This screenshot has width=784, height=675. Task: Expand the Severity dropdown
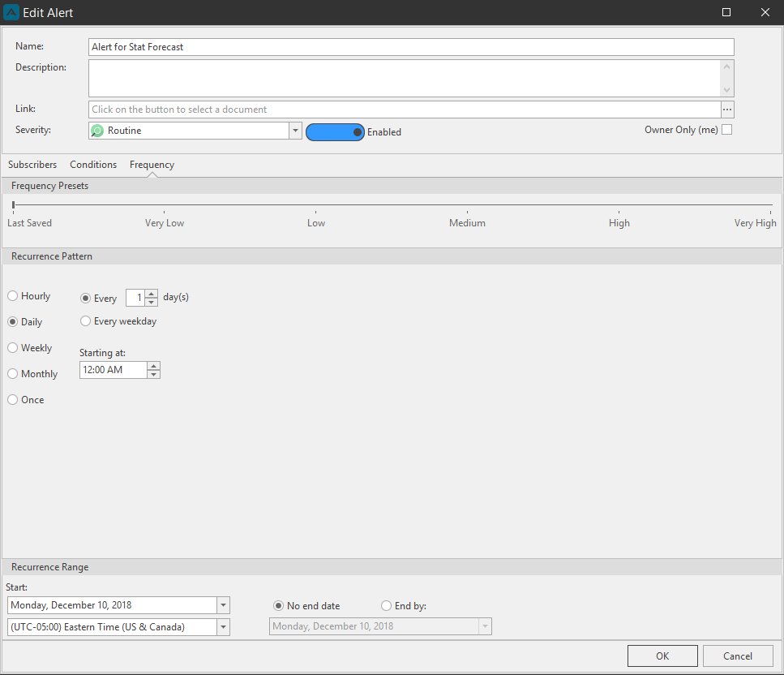(x=295, y=131)
